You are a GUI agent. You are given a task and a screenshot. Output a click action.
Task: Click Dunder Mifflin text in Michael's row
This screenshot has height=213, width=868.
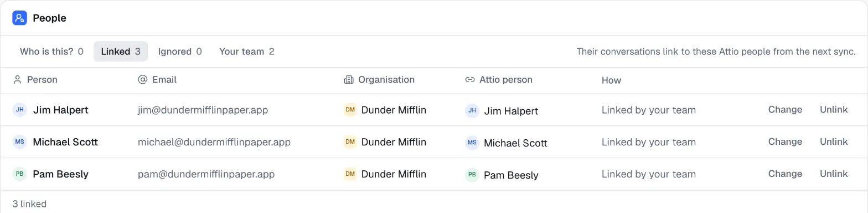(394, 142)
